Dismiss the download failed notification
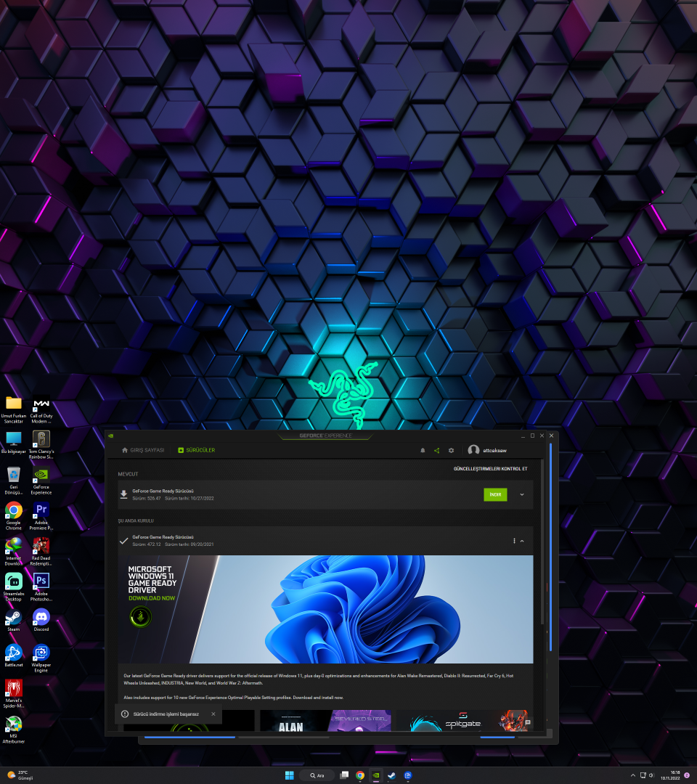 coord(213,714)
